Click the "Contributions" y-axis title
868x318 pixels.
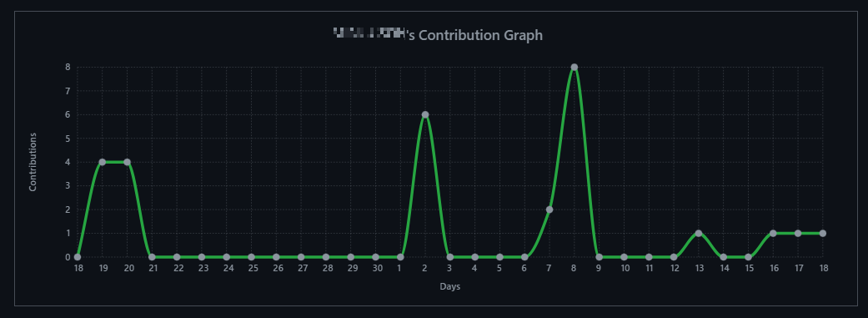point(33,162)
